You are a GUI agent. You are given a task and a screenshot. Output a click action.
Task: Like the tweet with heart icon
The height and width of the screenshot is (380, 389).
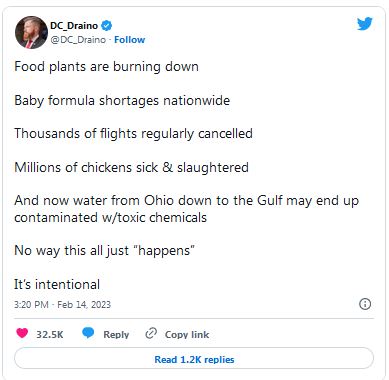coord(22,333)
